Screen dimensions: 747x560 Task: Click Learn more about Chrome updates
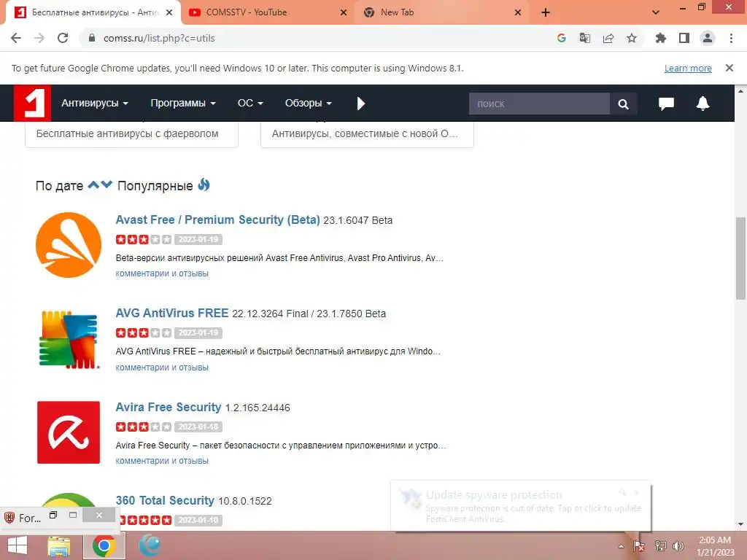688,68
